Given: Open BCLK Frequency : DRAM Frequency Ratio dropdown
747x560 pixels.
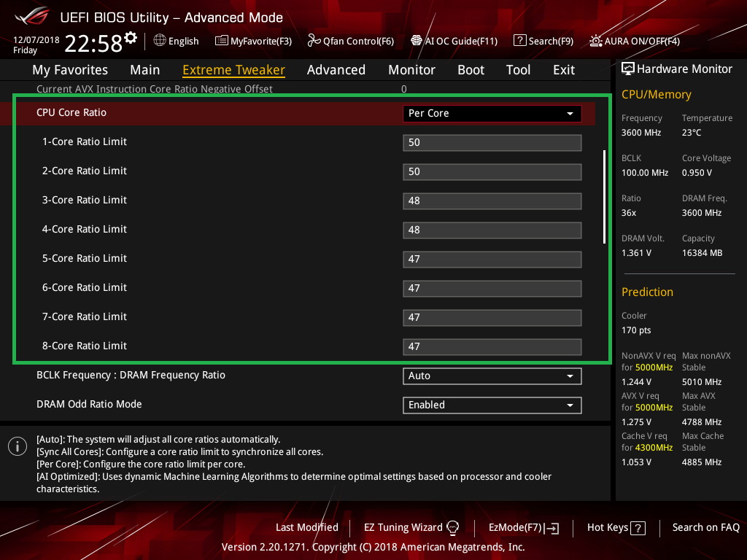Looking at the screenshot, I should [x=492, y=376].
